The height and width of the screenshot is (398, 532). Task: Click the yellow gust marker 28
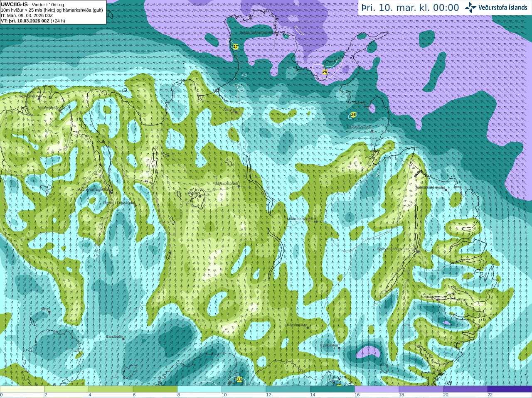pyautogui.click(x=239, y=380)
